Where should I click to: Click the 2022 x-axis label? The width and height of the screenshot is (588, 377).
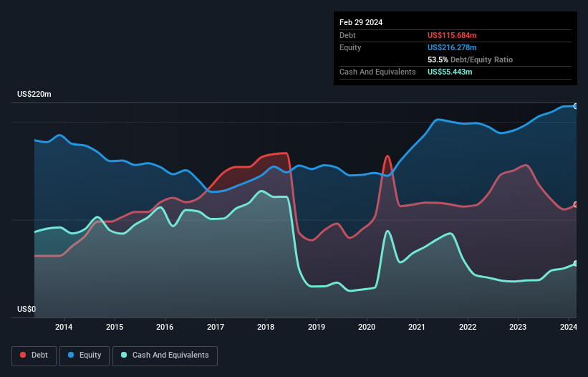click(x=468, y=327)
